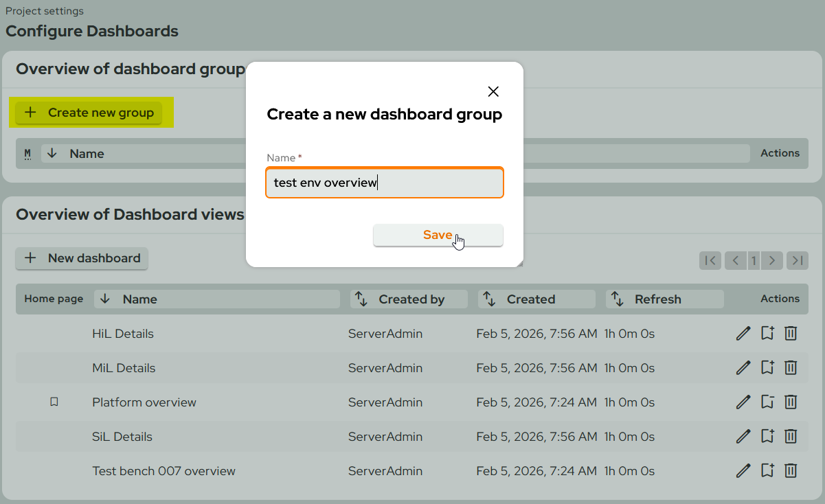The height and width of the screenshot is (504, 825).
Task: Open the Project settings breadcrumb
Action: point(44,11)
